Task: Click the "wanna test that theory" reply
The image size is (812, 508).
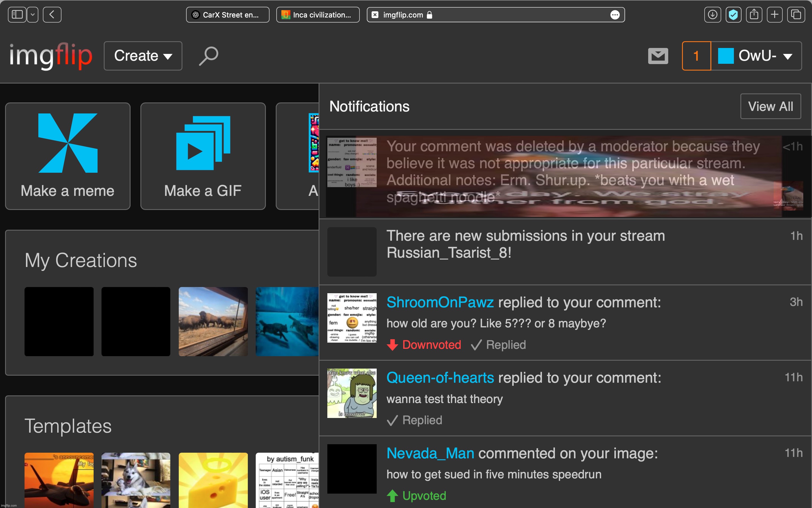Action: point(445,399)
